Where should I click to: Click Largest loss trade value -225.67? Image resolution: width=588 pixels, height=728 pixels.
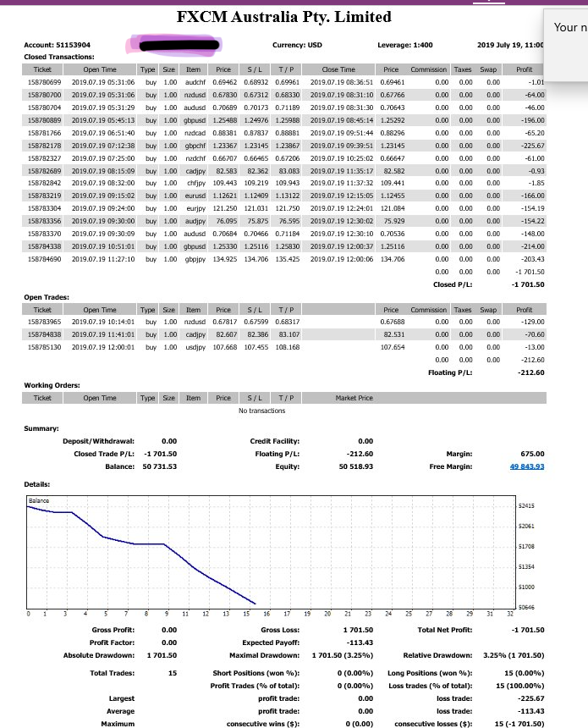[531, 698]
